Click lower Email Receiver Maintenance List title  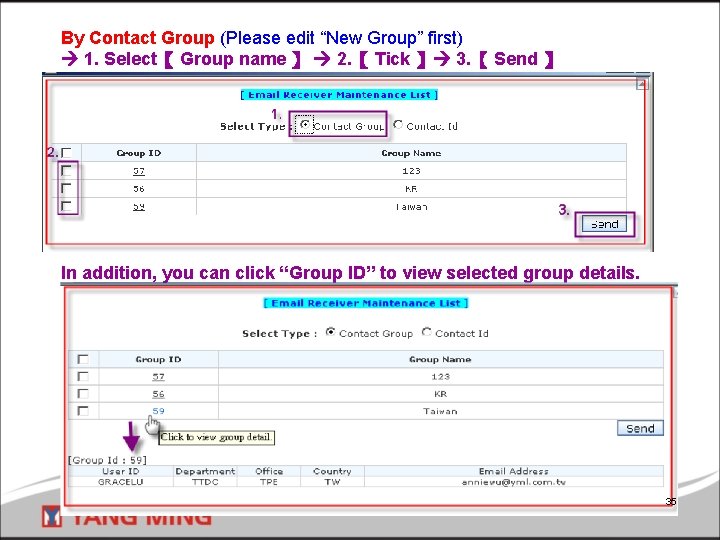(366, 303)
